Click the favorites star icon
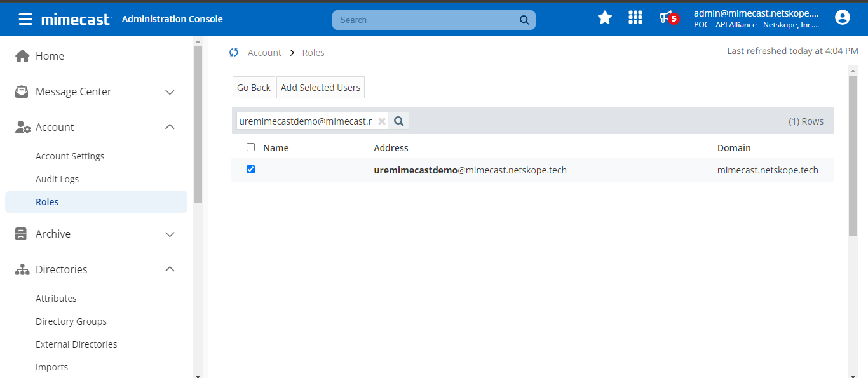This screenshot has width=868, height=378. click(x=605, y=18)
